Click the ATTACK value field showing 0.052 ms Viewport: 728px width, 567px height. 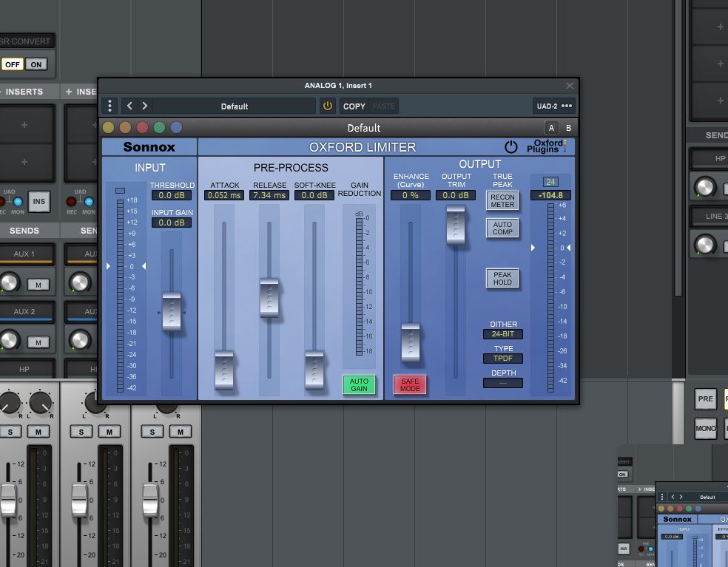click(x=224, y=195)
